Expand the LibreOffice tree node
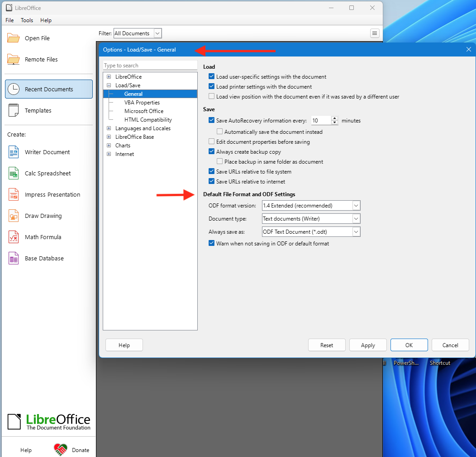 click(x=109, y=77)
